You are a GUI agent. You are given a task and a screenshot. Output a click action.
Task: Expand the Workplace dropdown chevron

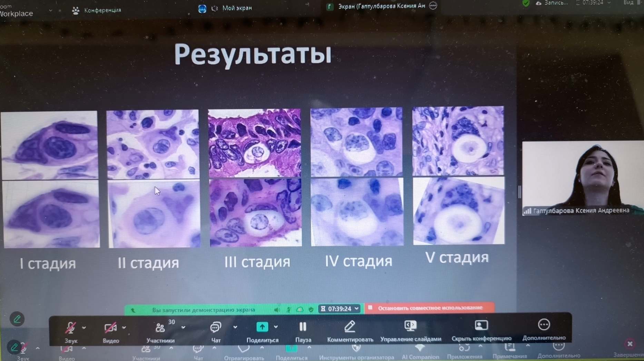coord(50,11)
